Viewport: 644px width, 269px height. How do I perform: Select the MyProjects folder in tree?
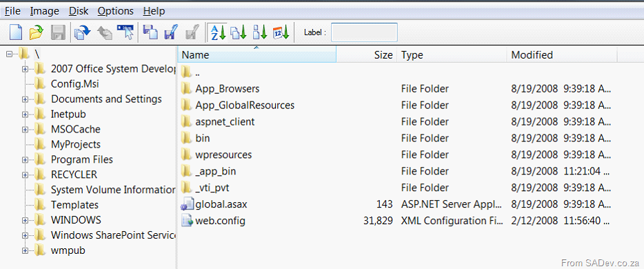(x=76, y=145)
